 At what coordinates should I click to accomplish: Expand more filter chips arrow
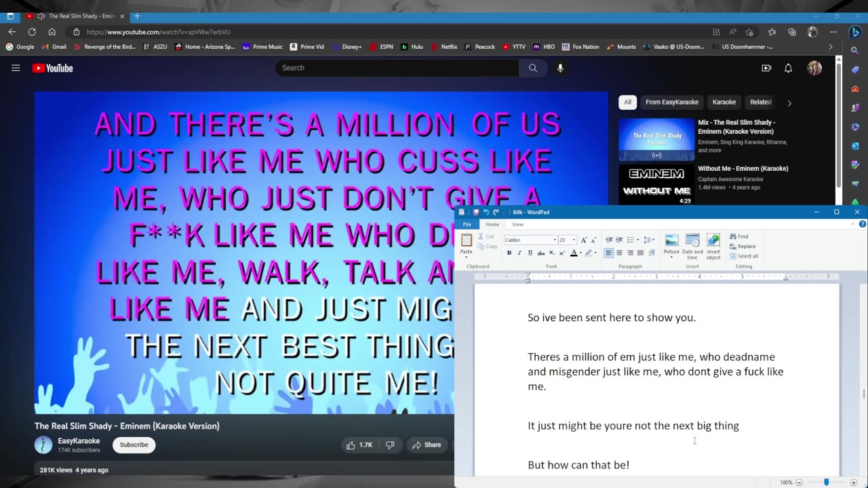pyautogui.click(x=789, y=103)
